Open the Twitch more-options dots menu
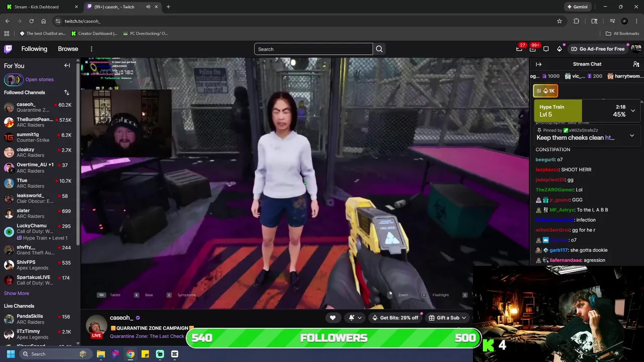This screenshot has width=644, height=362. 92,49
